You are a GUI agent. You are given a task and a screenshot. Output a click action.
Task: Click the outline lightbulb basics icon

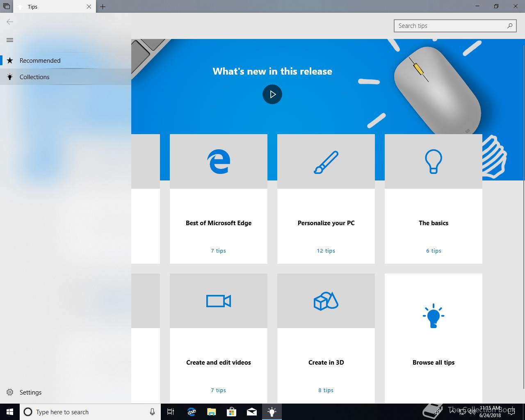coord(434,161)
